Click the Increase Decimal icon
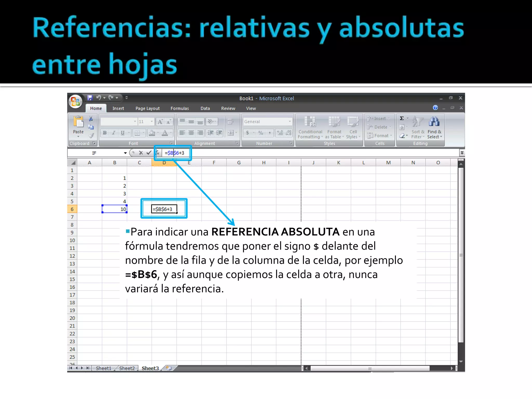This screenshot has height=399, width=532. (280, 133)
